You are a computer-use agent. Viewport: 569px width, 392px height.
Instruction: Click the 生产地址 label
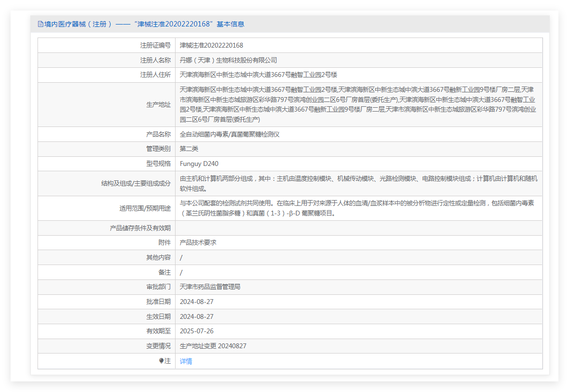158,104
